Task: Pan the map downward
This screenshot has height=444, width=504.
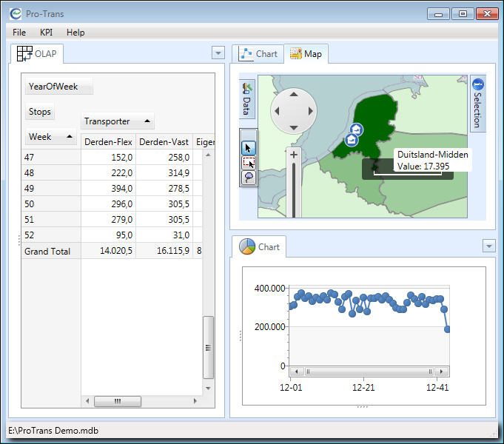Action: (294, 128)
